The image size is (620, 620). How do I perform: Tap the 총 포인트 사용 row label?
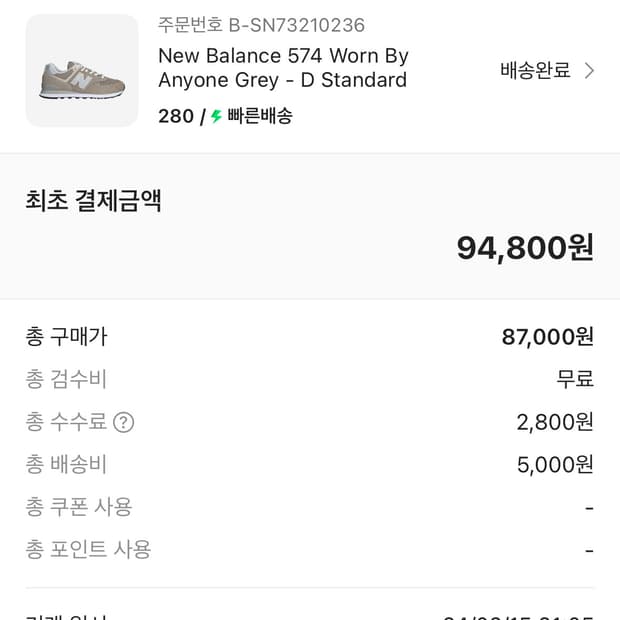[x=88, y=549]
